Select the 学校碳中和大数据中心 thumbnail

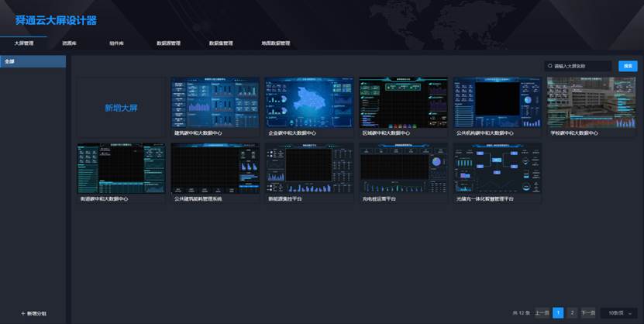click(x=591, y=102)
